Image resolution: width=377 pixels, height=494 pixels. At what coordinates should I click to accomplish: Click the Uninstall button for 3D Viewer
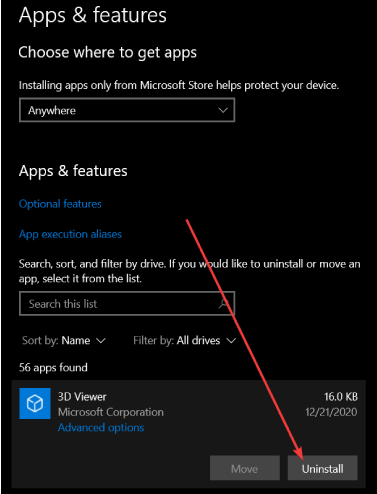point(323,468)
